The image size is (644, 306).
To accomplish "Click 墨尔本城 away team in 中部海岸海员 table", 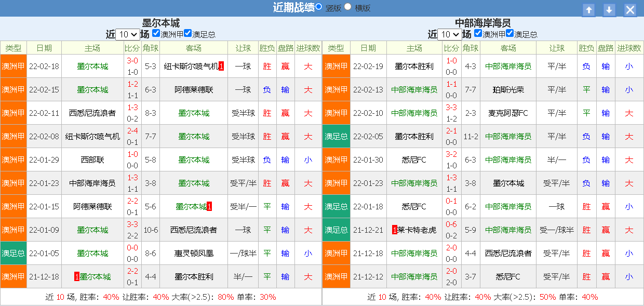I will [508, 183].
